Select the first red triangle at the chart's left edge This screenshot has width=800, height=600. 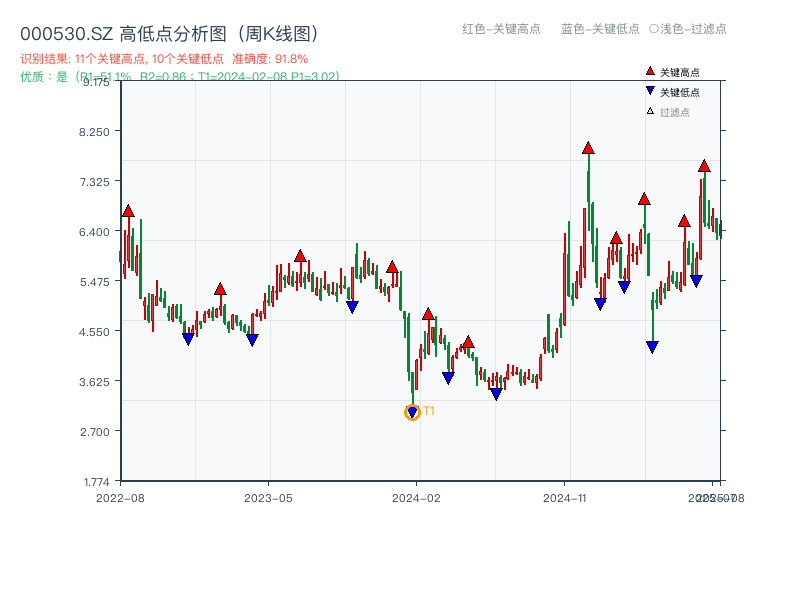[x=127, y=211]
